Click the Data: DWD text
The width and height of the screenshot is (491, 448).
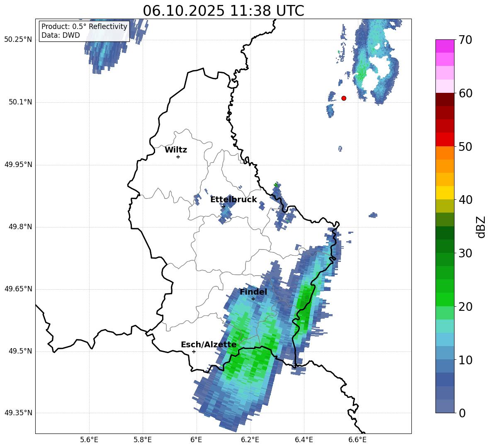61,35
